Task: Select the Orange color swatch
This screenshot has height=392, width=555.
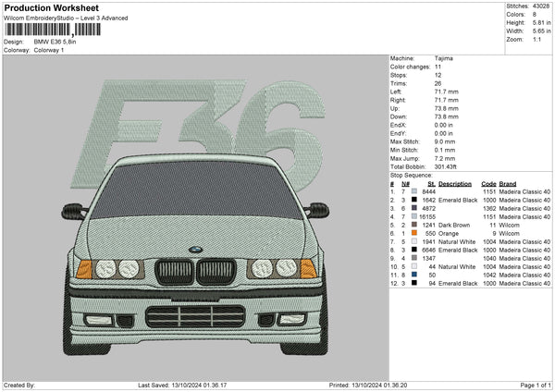Action: click(414, 233)
